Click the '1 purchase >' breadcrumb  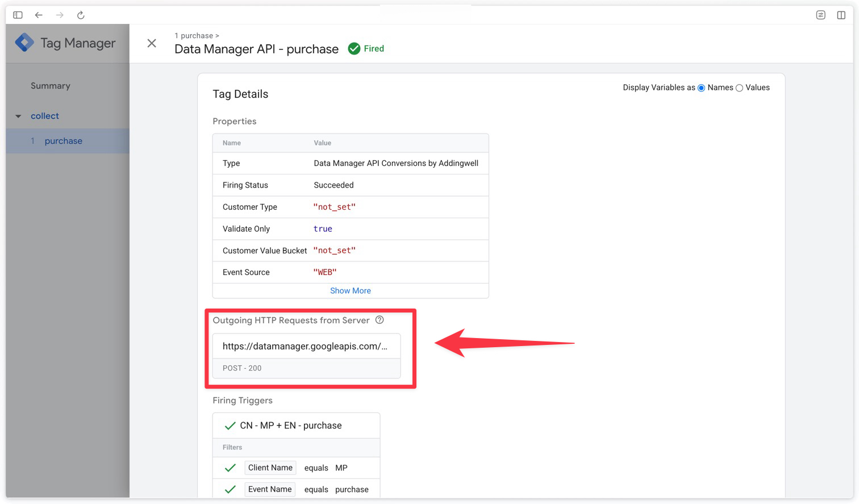pyautogui.click(x=197, y=35)
